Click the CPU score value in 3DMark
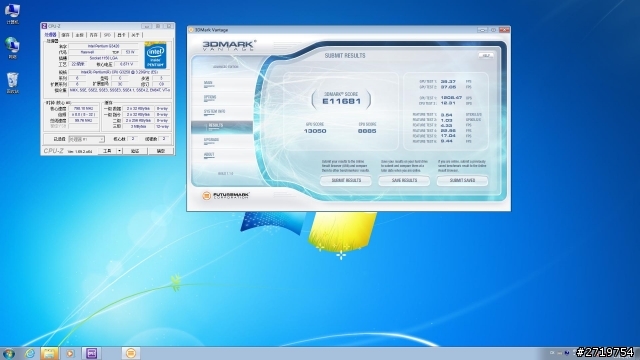Viewport: 640px width, 360px height. 367,131
